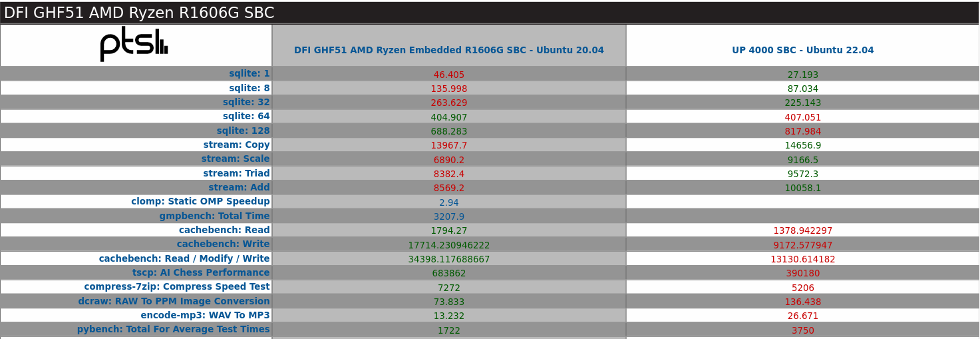The height and width of the screenshot is (339, 980).
Task: Click the 8569.2 stream Add value
Action: tap(449, 188)
